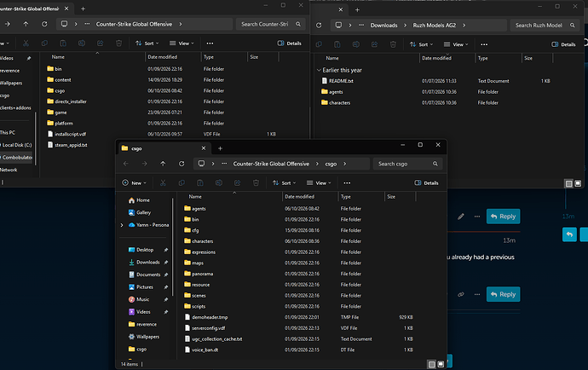This screenshot has width=588, height=370.
Task: Add new tab in csgo window
Action: click(220, 148)
